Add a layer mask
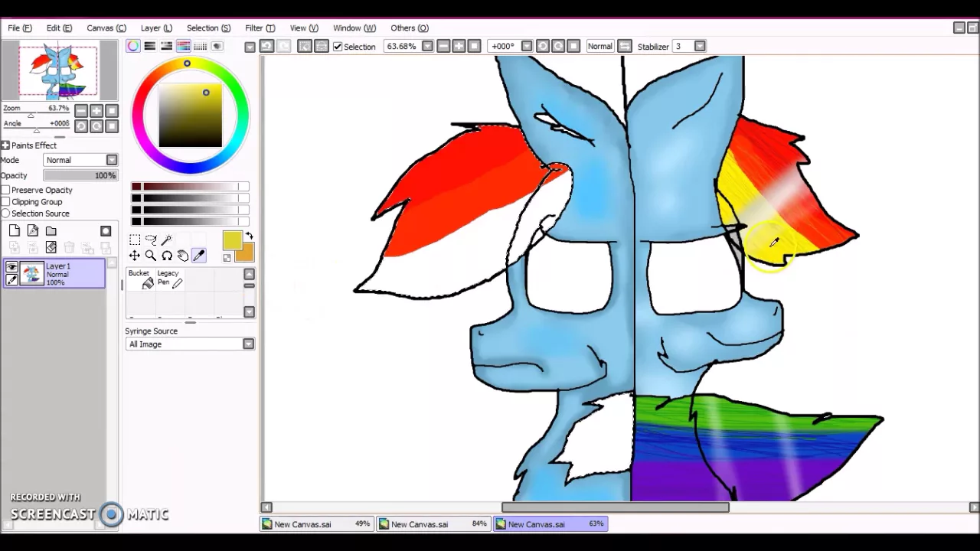Viewport: 980px width, 551px height. coord(106,231)
